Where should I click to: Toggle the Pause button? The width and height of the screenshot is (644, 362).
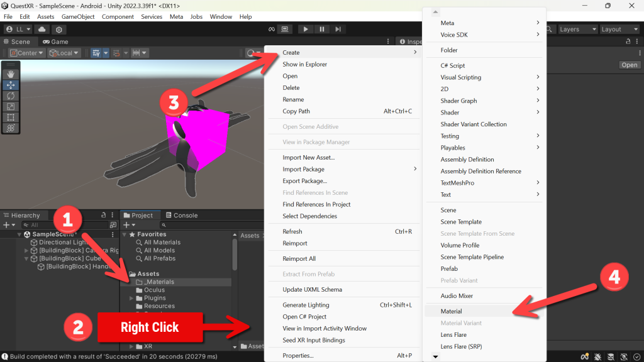tap(322, 29)
